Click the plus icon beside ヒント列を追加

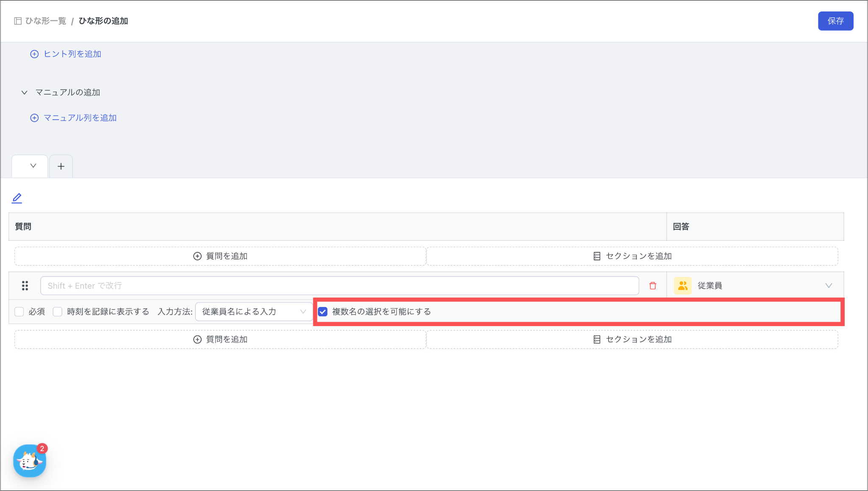pyautogui.click(x=34, y=54)
